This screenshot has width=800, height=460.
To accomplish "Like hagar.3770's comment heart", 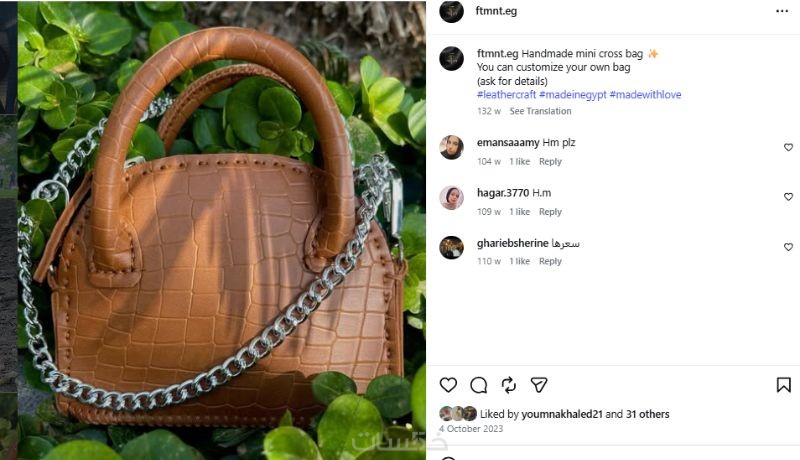I will 788,197.
